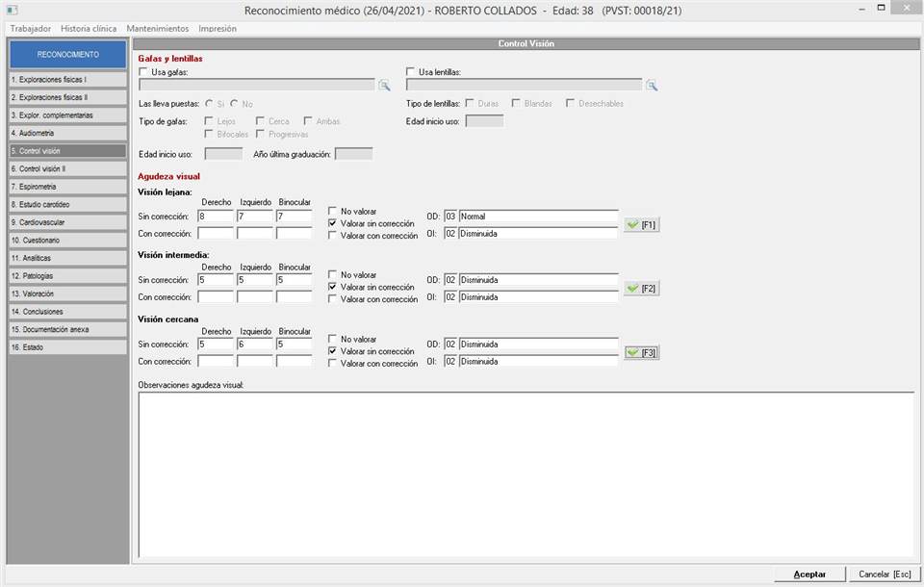This screenshot has width=924, height=587.
Task: Click the Cancelar [Esc] button
Action: pyautogui.click(x=885, y=574)
